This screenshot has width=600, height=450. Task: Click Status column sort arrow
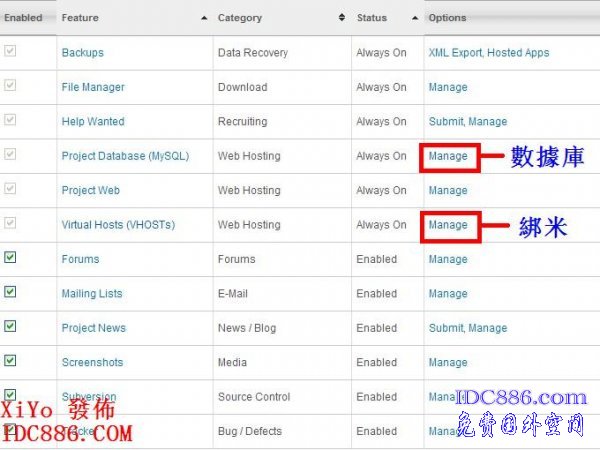[414, 18]
